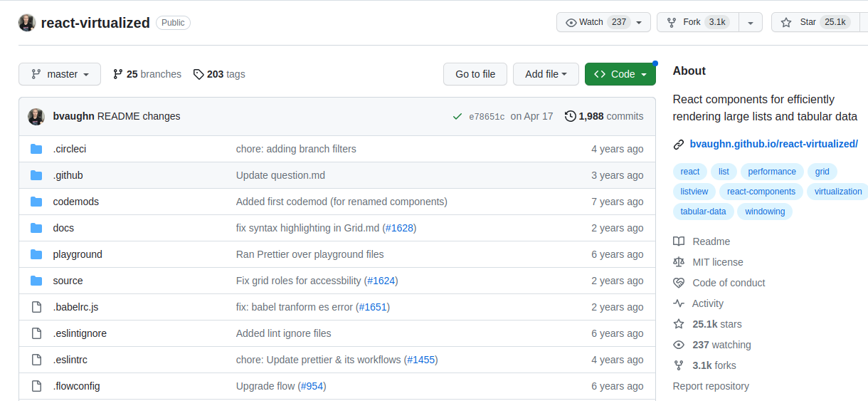Viewport: 868px width, 401px height.
Task: Open the .github directory link
Action: point(68,175)
